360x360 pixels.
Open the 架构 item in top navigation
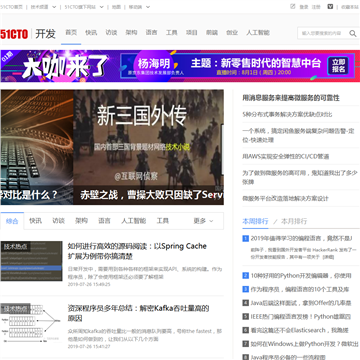tap(131, 33)
